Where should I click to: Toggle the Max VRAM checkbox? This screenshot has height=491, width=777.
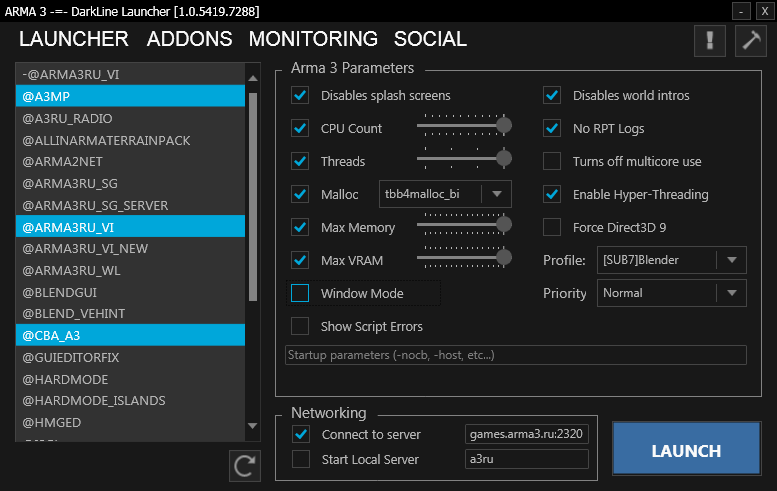300,260
